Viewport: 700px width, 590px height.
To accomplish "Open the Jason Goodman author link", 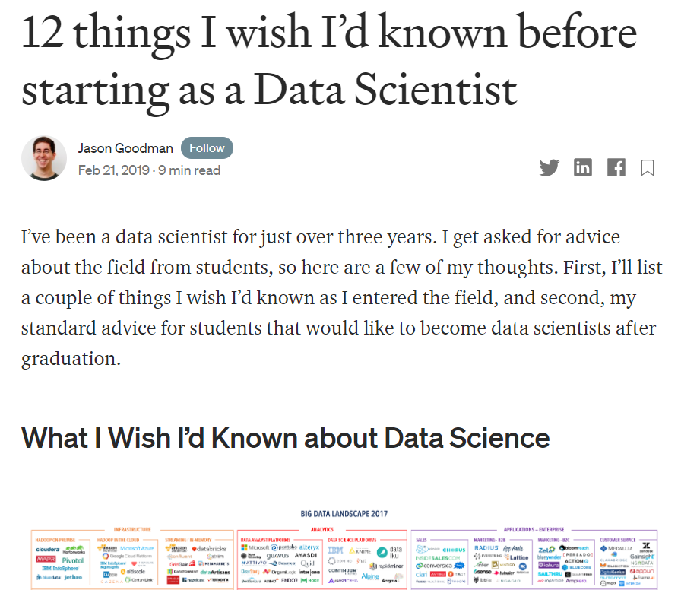I will tap(125, 148).
